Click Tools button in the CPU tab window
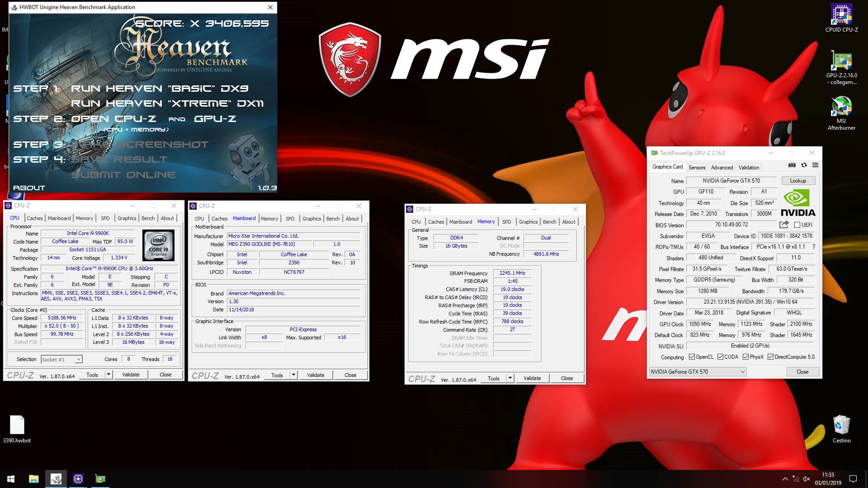 click(x=92, y=375)
